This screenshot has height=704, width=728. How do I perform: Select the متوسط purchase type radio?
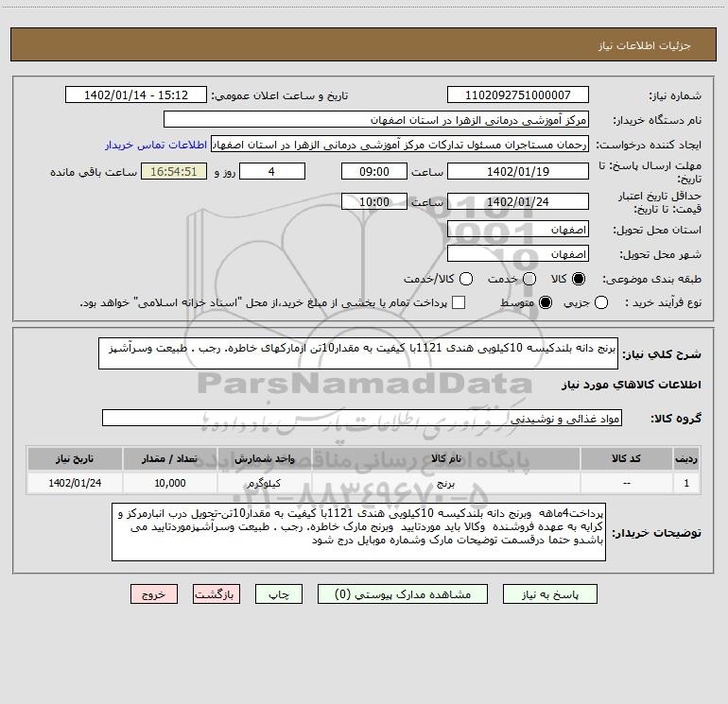546,302
